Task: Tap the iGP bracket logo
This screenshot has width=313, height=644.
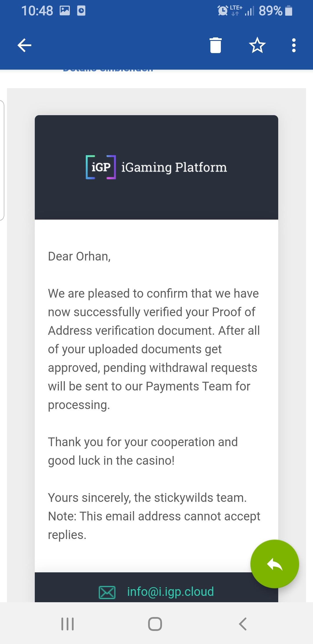Action: [x=101, y=167]
